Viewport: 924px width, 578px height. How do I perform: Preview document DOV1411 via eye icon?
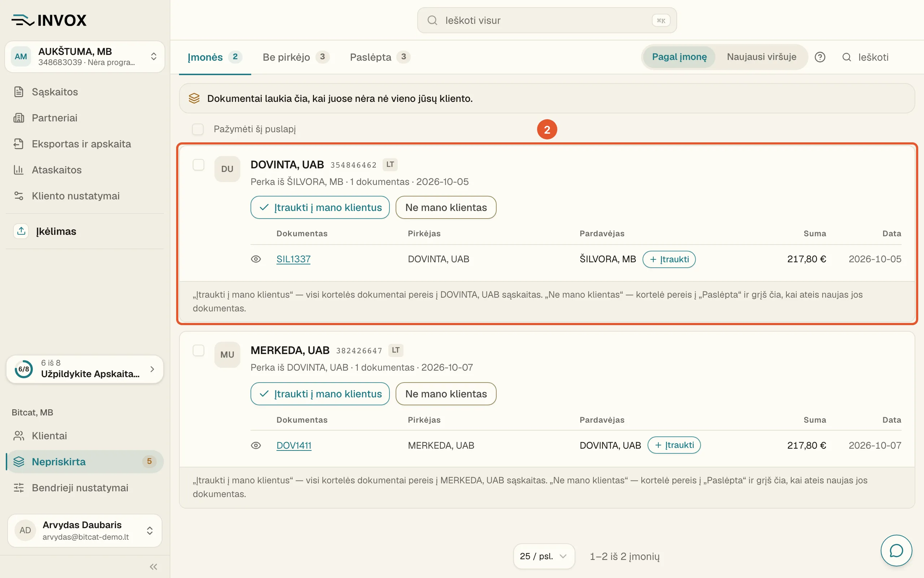[x=256, y=445]
